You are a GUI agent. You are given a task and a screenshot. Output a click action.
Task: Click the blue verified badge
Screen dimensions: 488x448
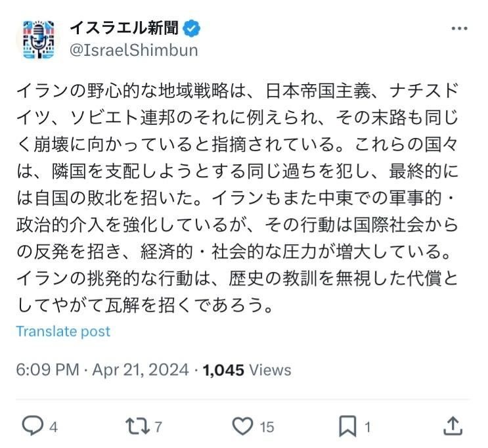[192, 29]
